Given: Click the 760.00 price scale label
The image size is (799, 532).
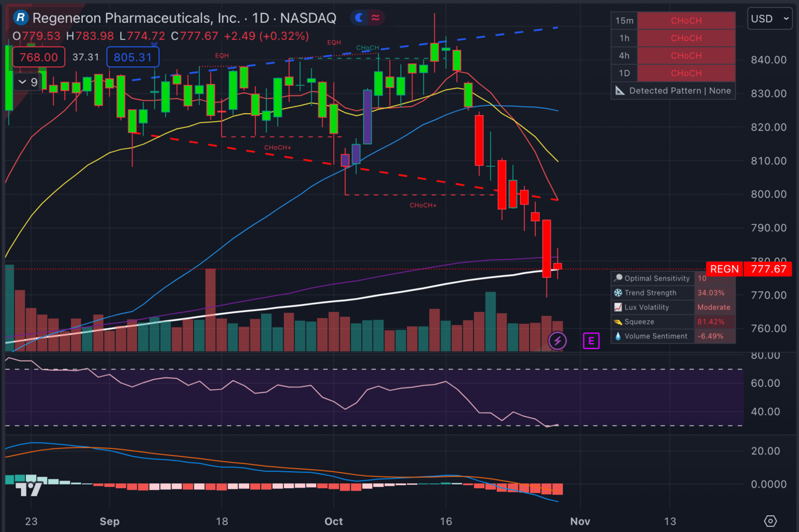Looking at the screenshot, I should 768,328.
